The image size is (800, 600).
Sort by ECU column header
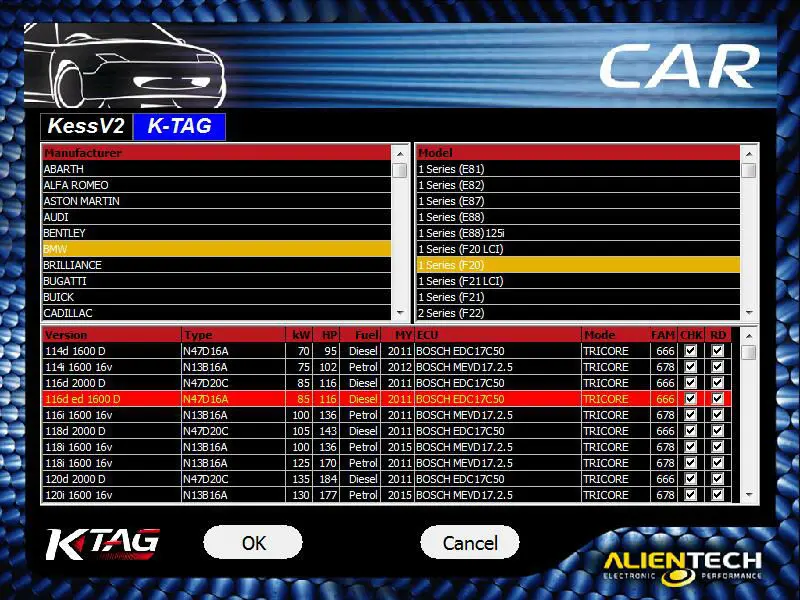pos(498,335)
